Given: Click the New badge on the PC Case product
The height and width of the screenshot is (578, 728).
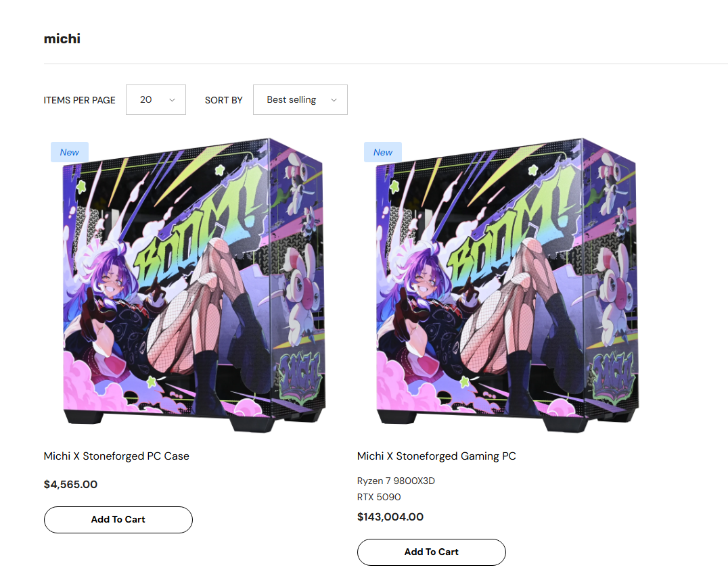Looking at the screenshot, I should 69,152.
